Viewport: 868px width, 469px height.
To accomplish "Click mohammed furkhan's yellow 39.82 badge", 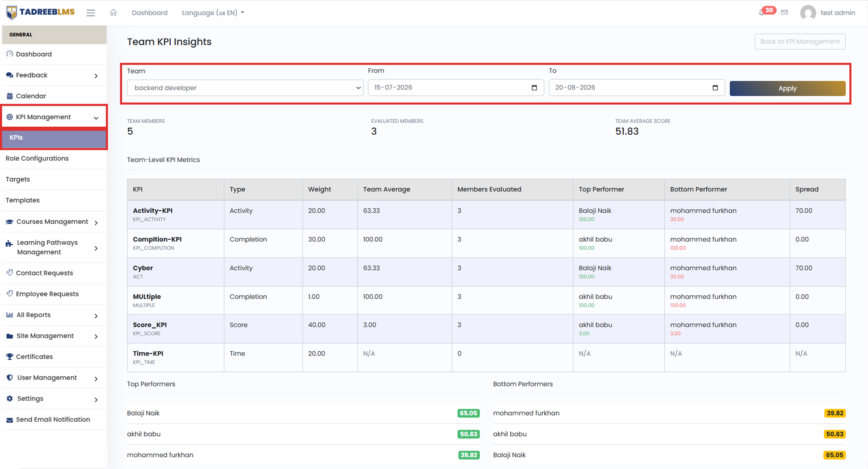I will click(x=835, y=413).
